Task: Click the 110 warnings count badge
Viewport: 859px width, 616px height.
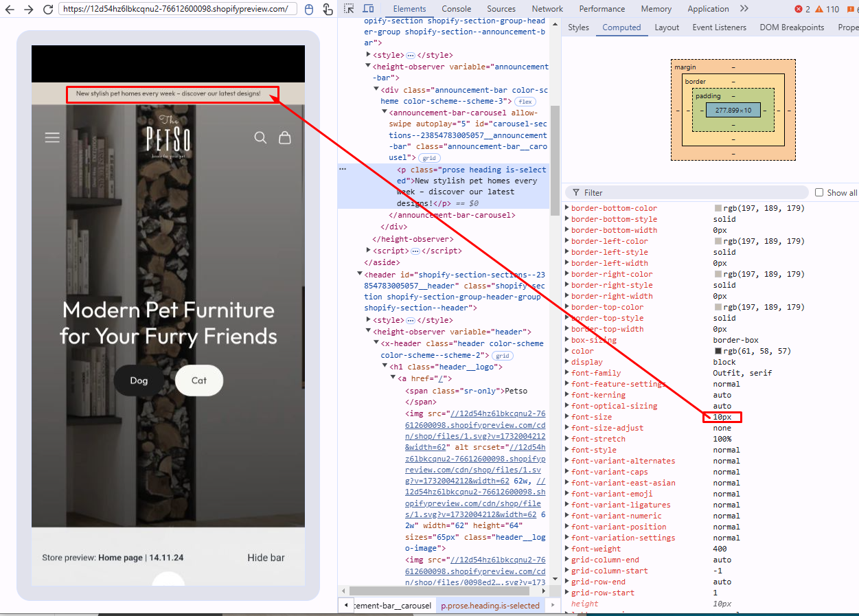Action: coord(827,9)
